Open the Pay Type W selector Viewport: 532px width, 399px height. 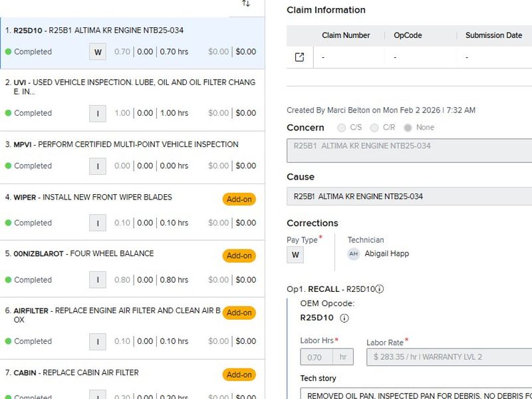point(295,255)
